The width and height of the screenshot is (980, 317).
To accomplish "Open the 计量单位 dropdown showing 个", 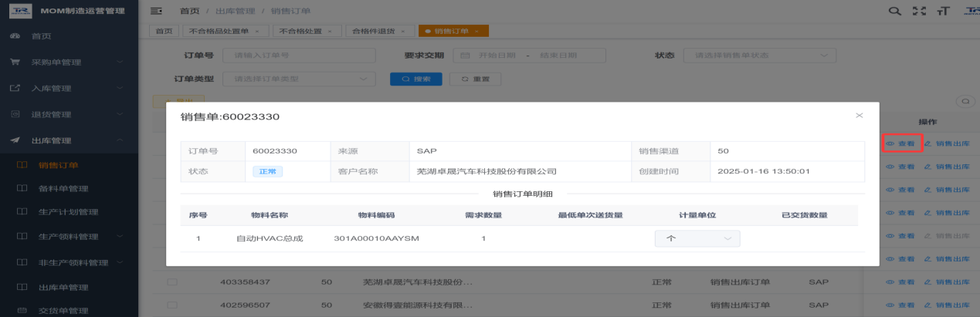I will pos(697,239).
